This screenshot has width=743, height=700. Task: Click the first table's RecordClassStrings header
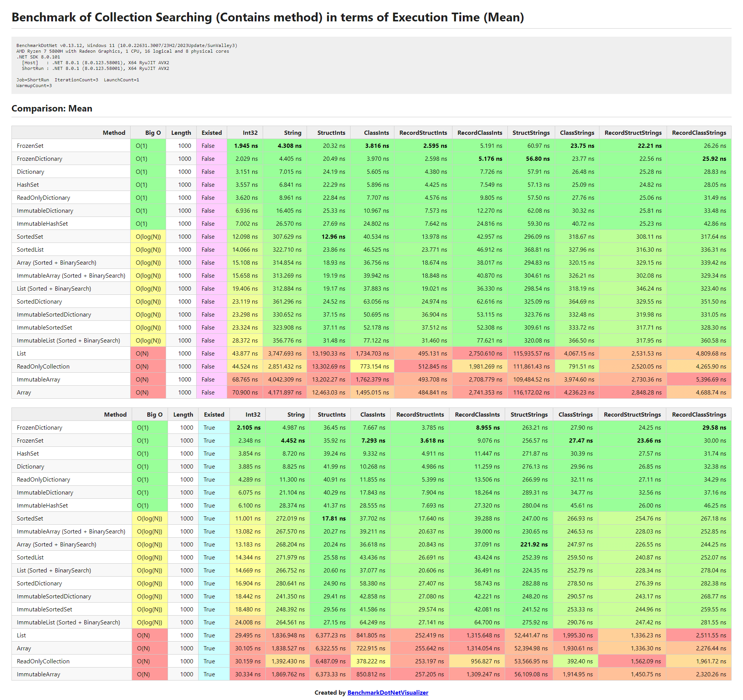pos(699,133)
